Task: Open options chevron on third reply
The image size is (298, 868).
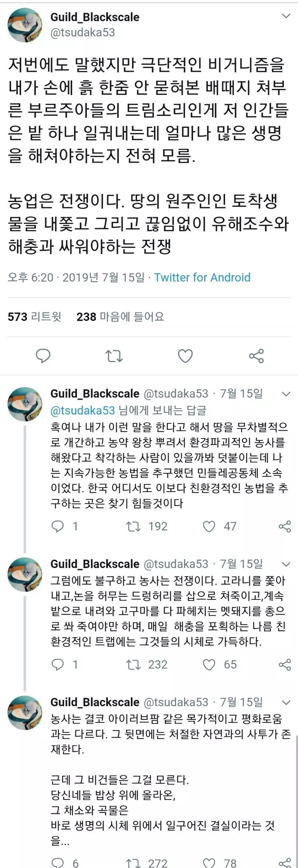Action: pyautogui.click(x=286, y=702)
